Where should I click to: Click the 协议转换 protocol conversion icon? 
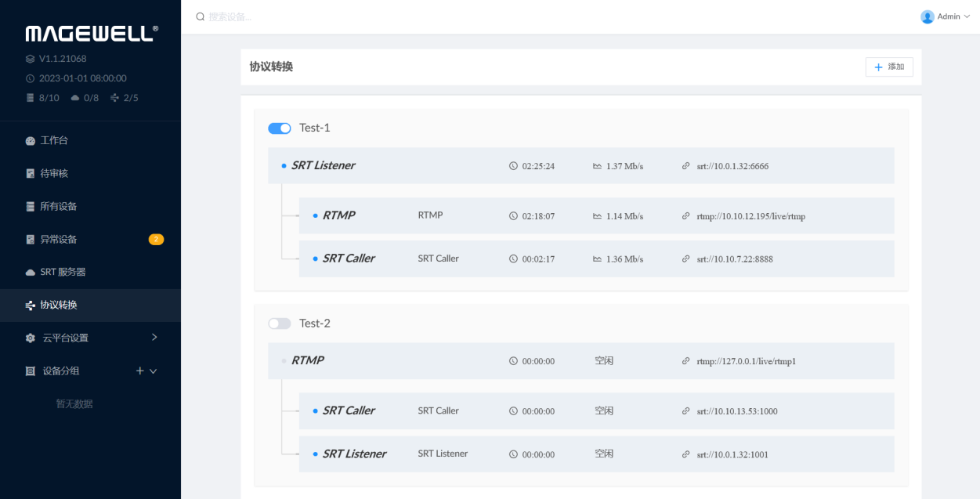[31, 306]
